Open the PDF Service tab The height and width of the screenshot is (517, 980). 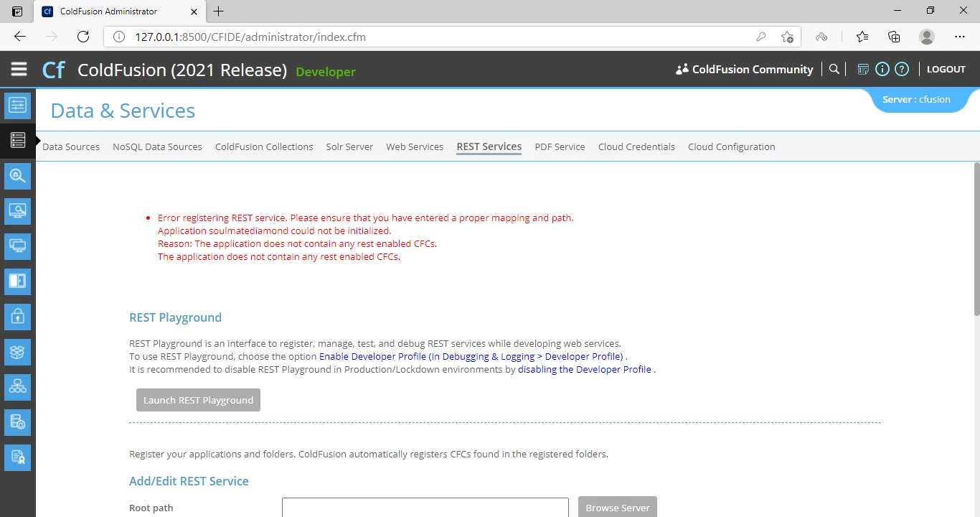tap(560, 146)
